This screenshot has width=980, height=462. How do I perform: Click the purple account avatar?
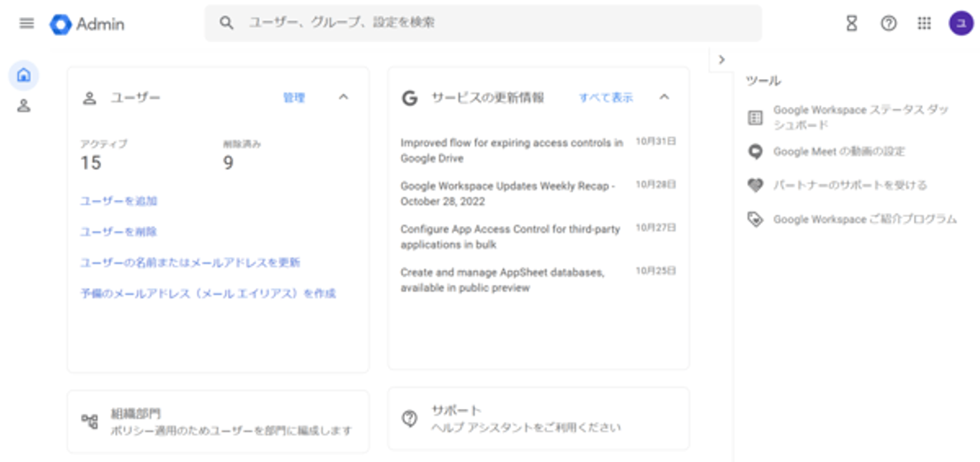961,24
